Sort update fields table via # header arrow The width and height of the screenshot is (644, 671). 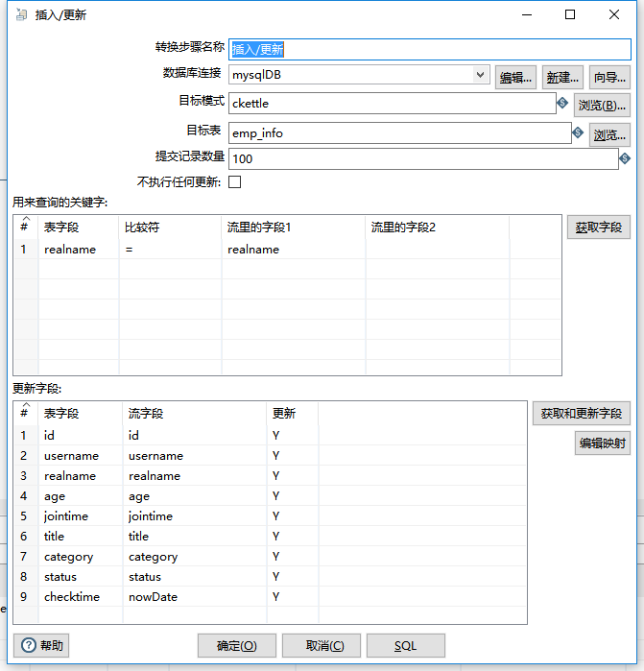[x=26, y=405]
